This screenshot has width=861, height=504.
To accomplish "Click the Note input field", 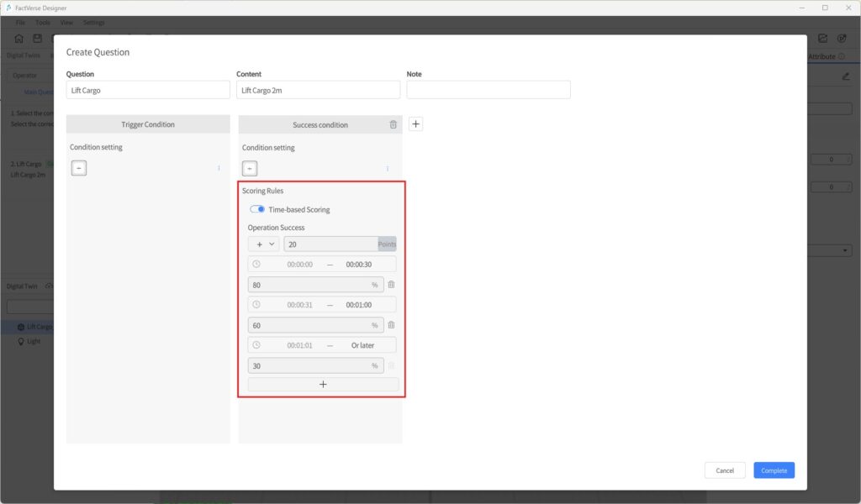I will [x=488, y=90].
